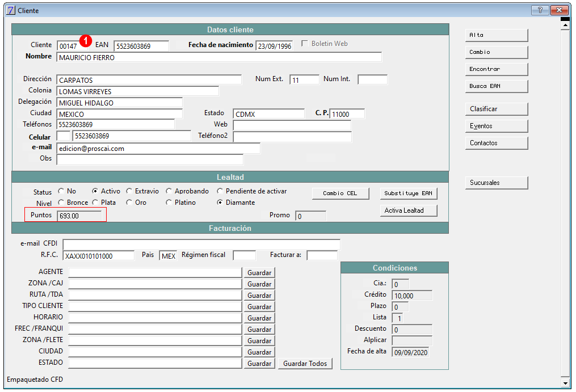Click the Clasificar button
Viewport: 576px width, 392px height.
496,109
